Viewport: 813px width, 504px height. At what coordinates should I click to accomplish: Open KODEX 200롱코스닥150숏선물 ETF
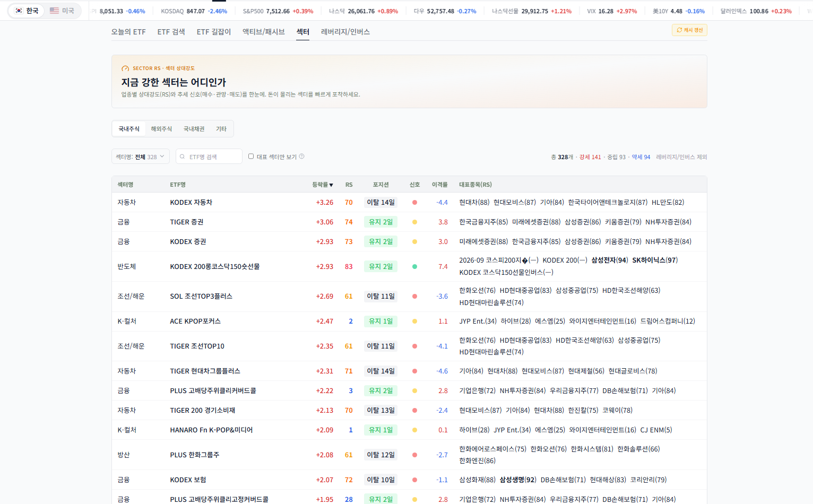point(215,266)
